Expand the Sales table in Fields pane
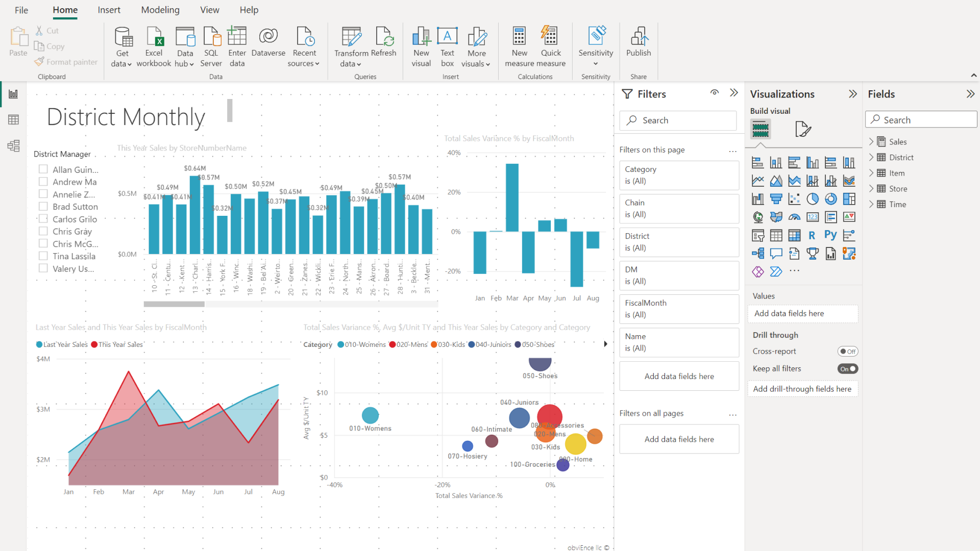 [871, 141]
